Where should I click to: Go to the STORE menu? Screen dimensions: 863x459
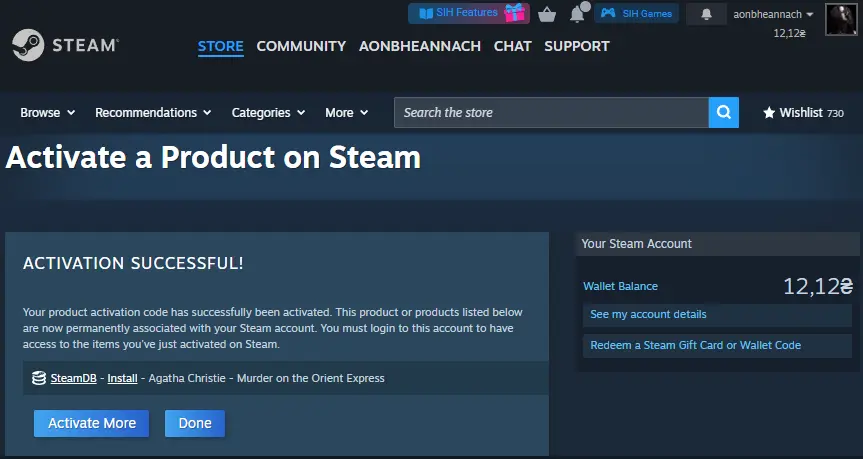221,46
